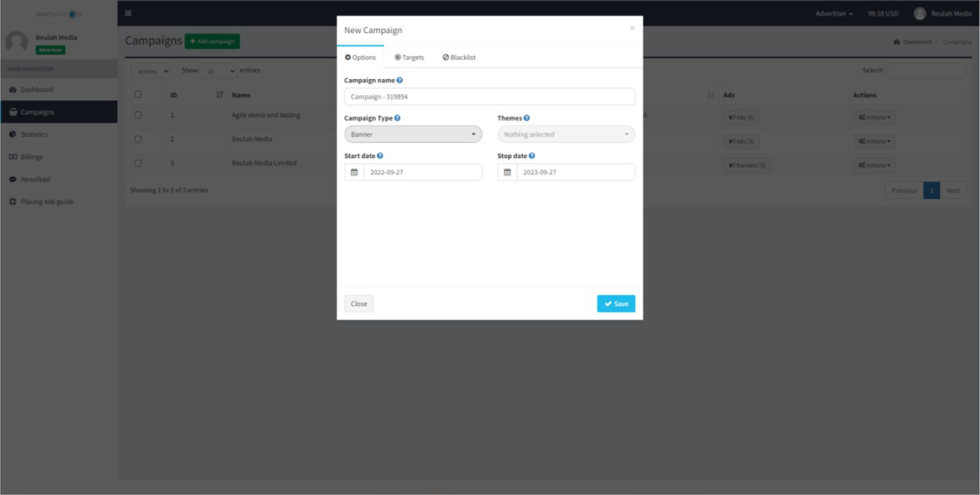Click the Campaign name help icon
The width and height of the screenshot is (980, 495).
coord(400,80)
